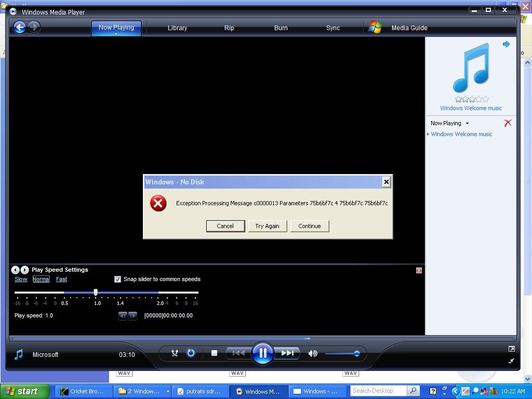Open the Media Guide tab
This screenshot has height=399, width=532.
(x=409, y=28)
